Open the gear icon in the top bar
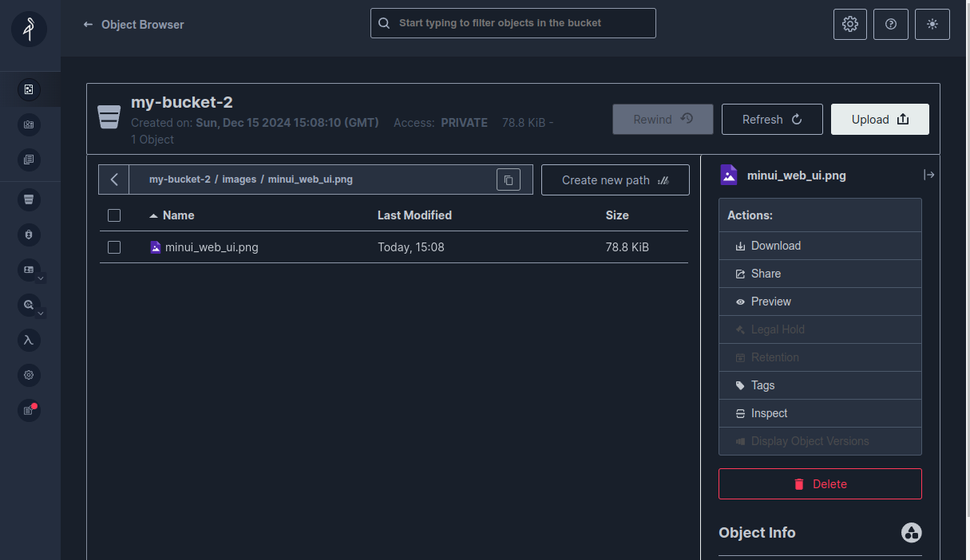Image resolution: width=970 pixels, height=560 pixels. pos(849,24)
